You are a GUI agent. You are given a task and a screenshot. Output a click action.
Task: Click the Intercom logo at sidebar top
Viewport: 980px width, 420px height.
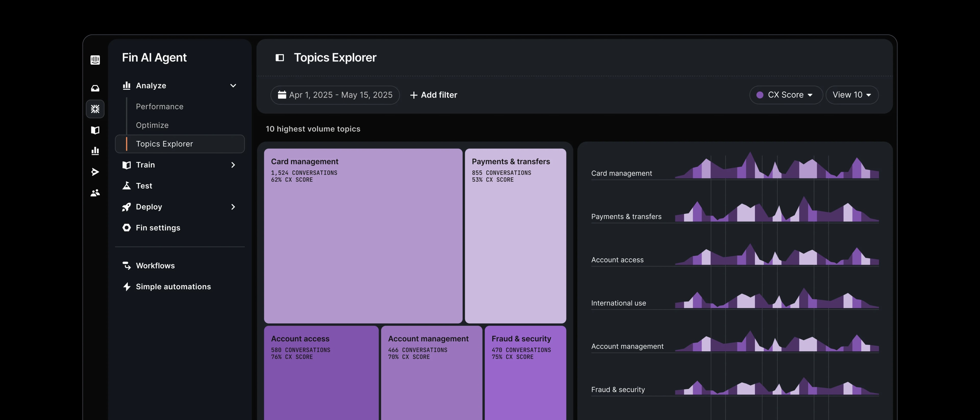pos(95,60)
